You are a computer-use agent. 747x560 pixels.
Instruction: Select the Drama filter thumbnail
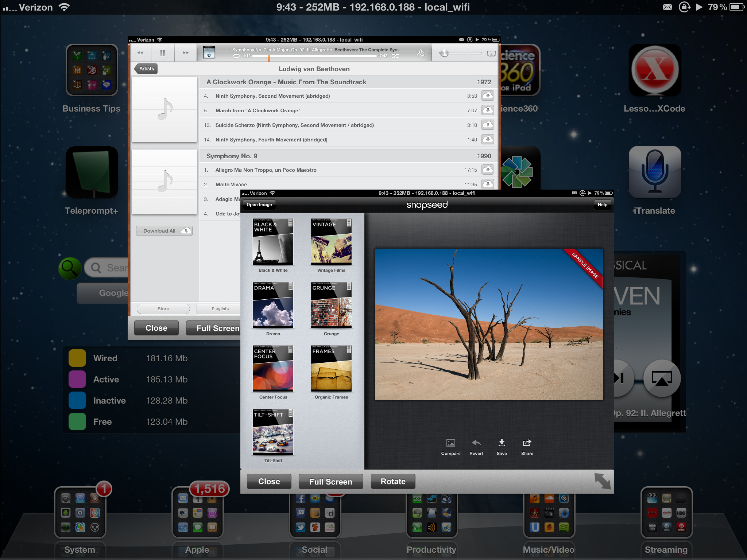pos(273,306)
